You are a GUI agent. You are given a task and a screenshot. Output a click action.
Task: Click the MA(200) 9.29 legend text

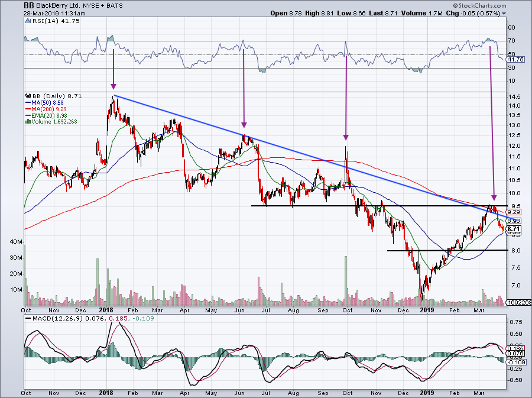(x=49, y=109)
